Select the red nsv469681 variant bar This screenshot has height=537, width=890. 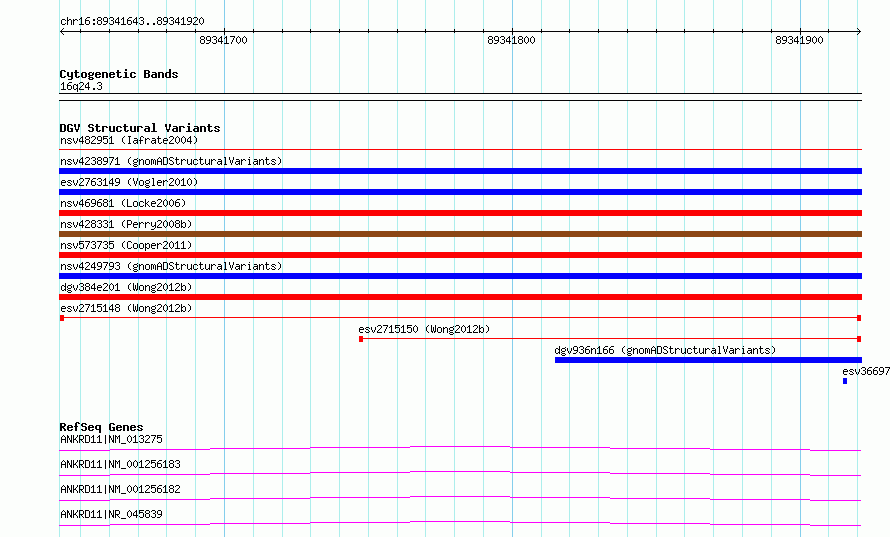(x=460, y=213)
